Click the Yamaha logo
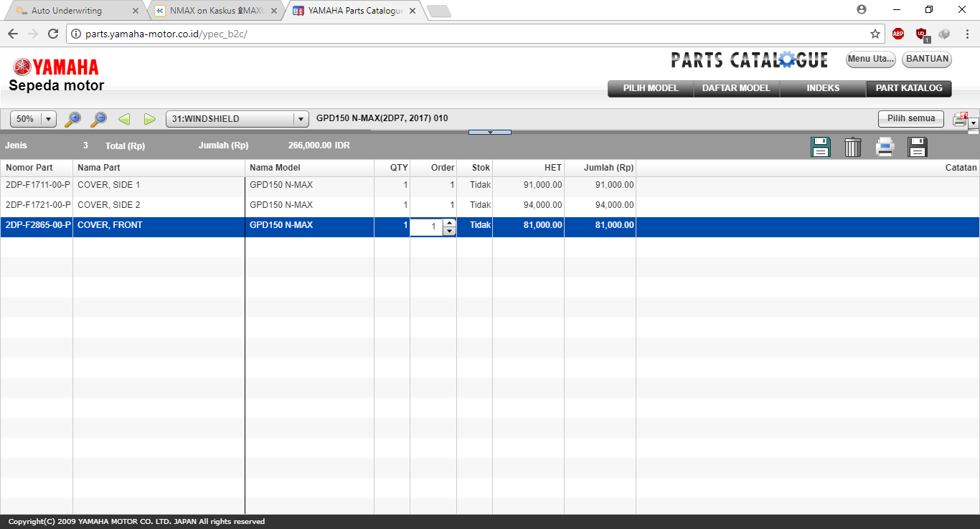 click(56, 67)
